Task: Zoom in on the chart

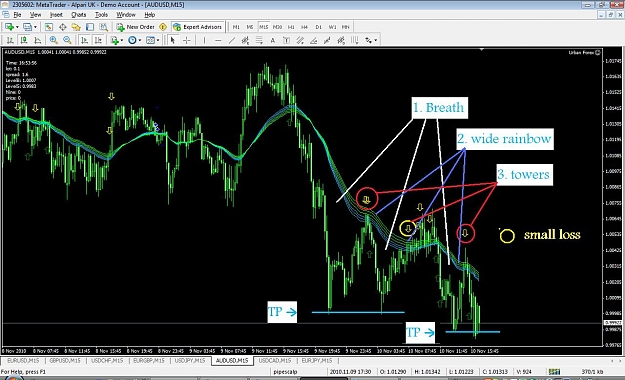Action: pos(53,40)
